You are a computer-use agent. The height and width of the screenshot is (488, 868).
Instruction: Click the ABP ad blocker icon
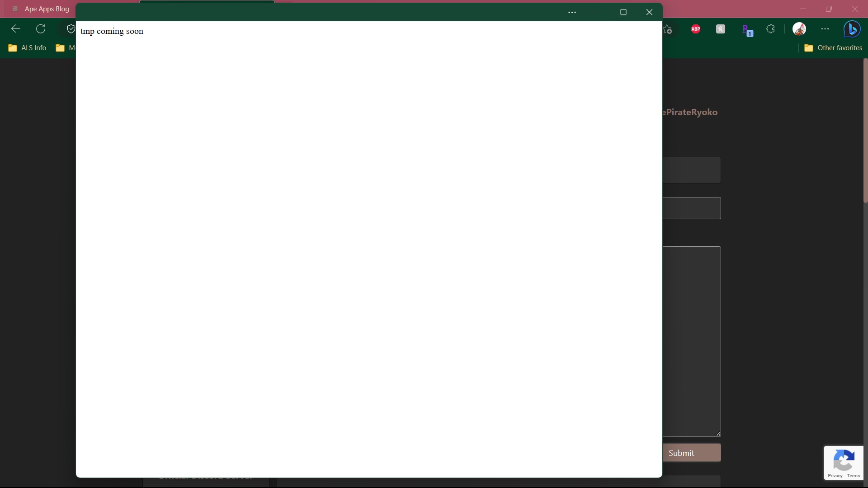(x=695, y=28)
